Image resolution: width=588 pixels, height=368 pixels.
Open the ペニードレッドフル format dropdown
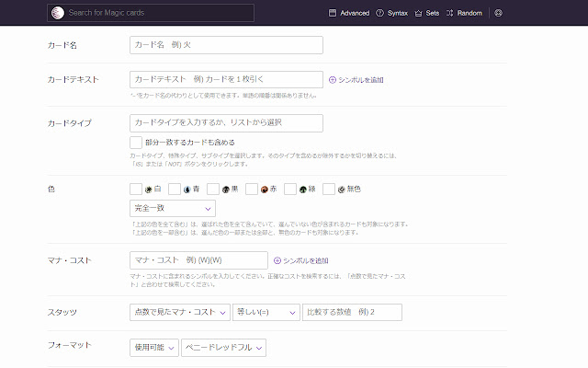pyautogui.click(x=223, y=348)
